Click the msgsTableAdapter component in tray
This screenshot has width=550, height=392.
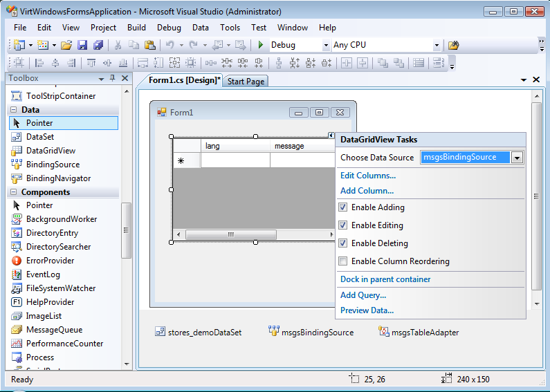pos(419,333)
